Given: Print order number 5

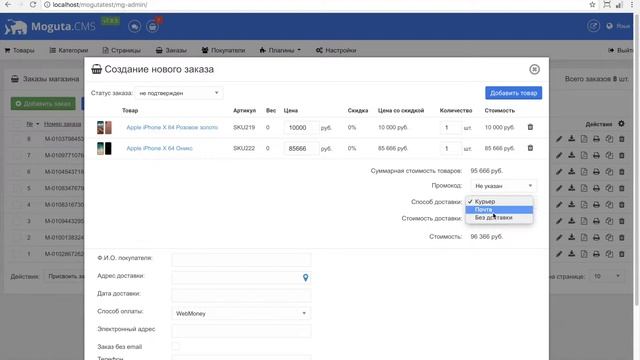Looking at the screenshot, I should [x=596, y=188].
